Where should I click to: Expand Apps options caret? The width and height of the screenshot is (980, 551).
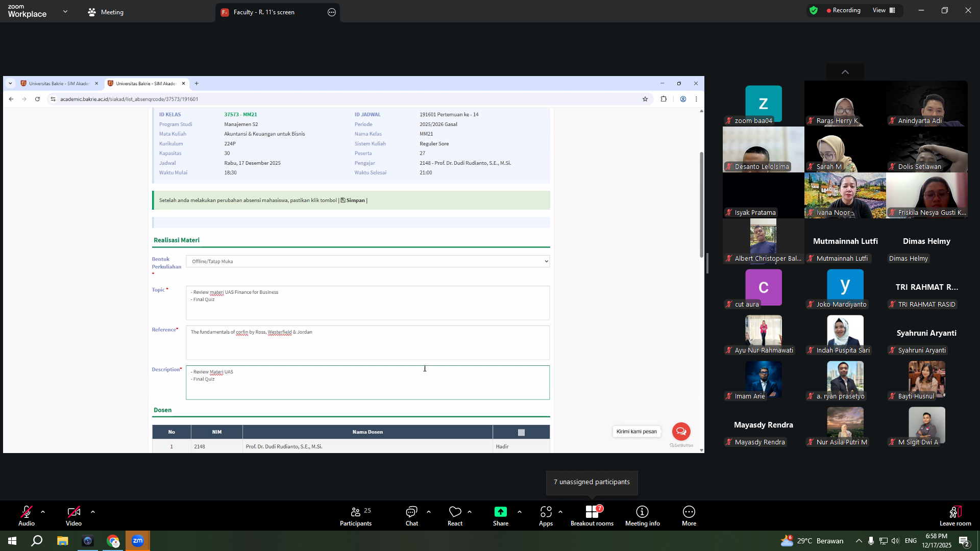click(560, 512)
